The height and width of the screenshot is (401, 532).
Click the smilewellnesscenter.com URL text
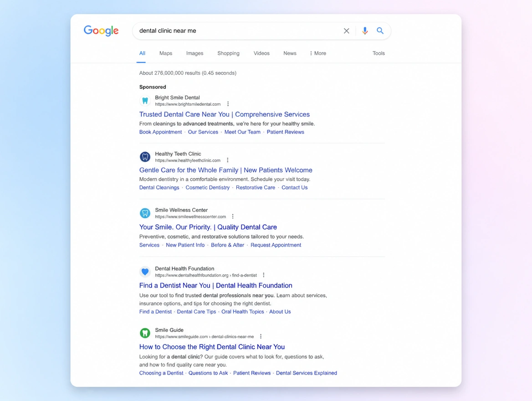coord(190,216)
